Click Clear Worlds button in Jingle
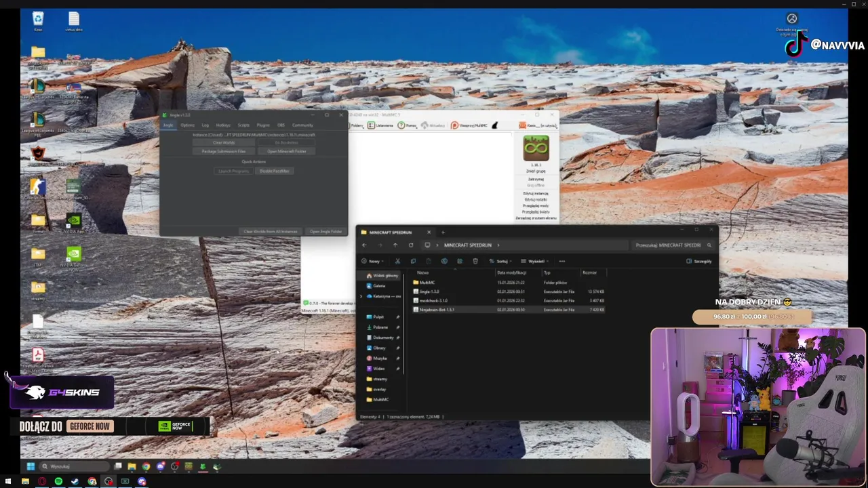 tap(224, 142)
